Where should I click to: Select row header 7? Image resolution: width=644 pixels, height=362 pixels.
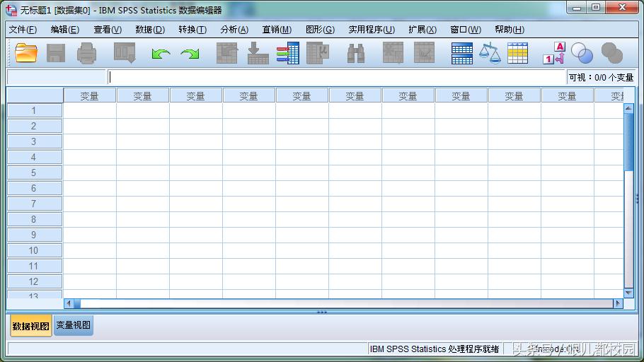35,204
